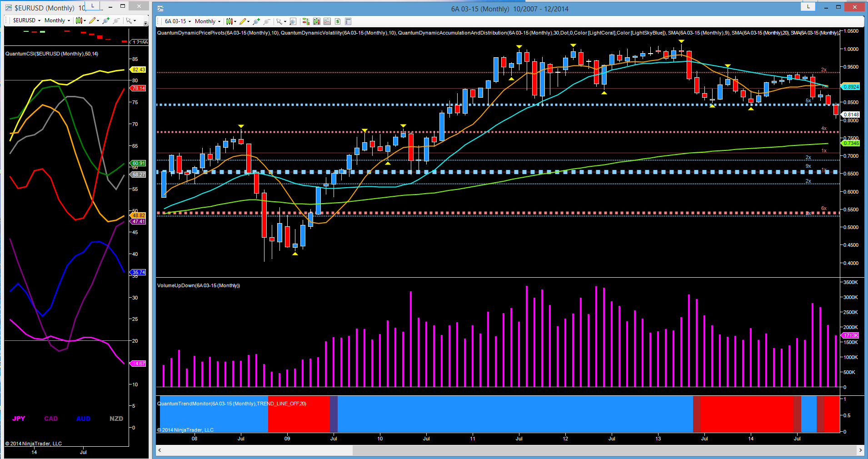Image resolution: width=868 pixels, height=459 pixels.
Task: Click the 0.8148 current price marker
Action: pyautogui.click(x=851, y=115)
